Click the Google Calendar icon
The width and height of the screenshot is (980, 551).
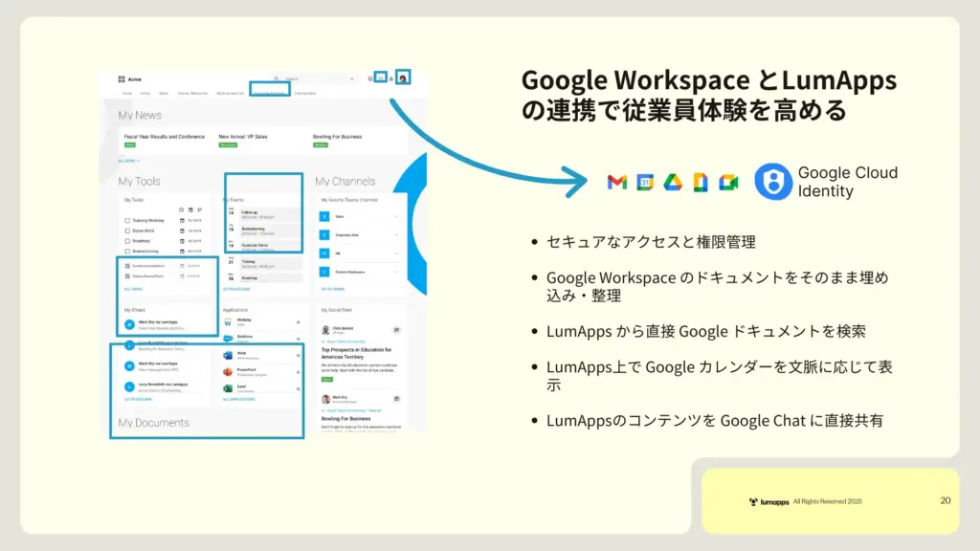tap(645, 183)
